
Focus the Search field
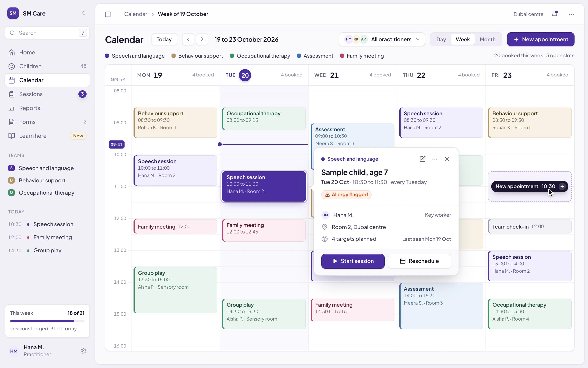point(47,33)
